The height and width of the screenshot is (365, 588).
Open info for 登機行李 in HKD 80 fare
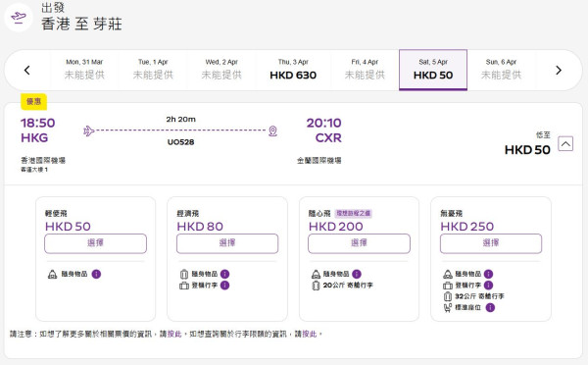tap(225, 286)
